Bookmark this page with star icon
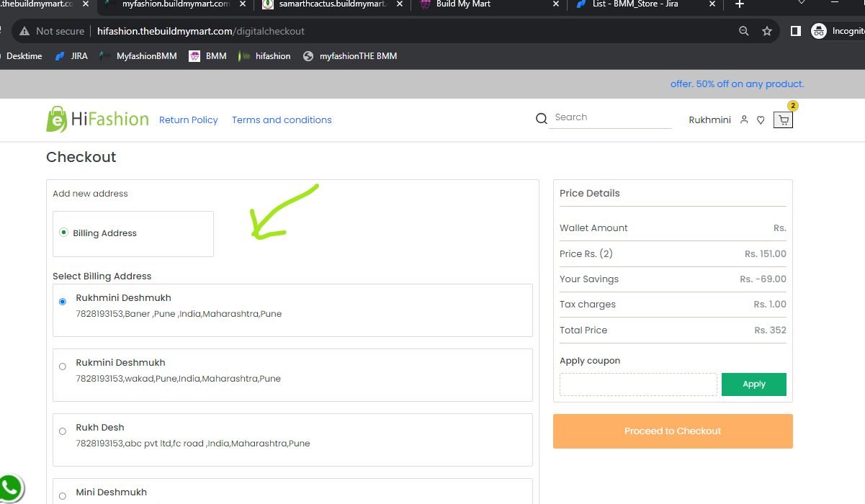 pos(767,31)
